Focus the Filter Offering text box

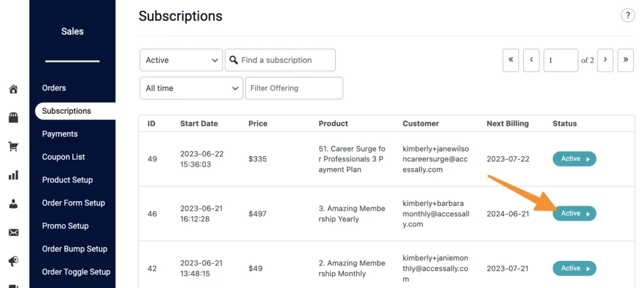coord(294,89)
